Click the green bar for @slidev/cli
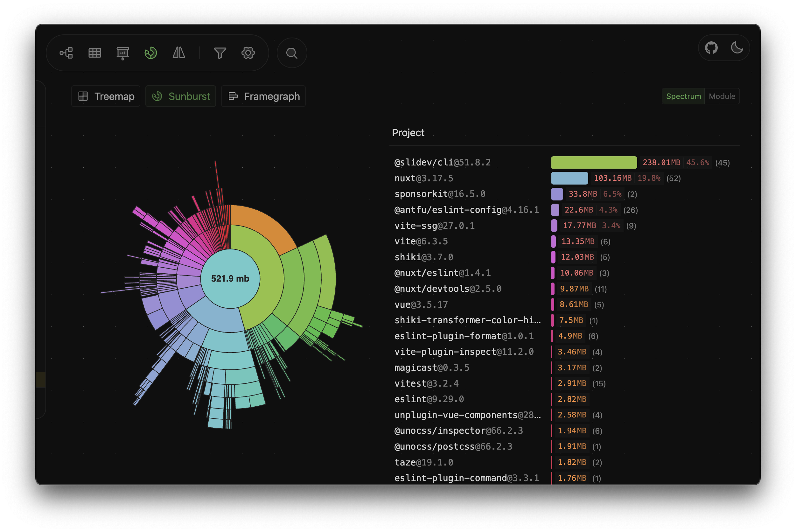Screen dimensions: 796x532 pos(594,163)
